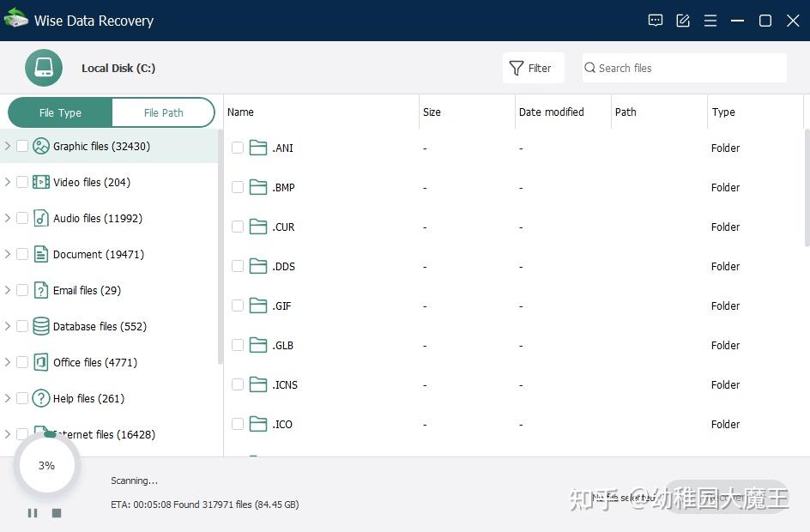810x532 pixels.
Task: Open the hamburger menu in title bar
Action: (x=710, y=21)
